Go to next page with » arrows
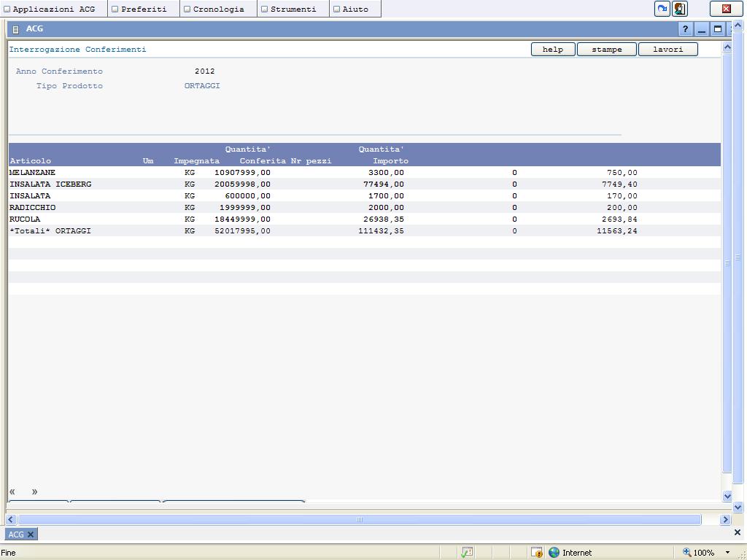This screenshot has height=560, width=747. click(x=34, y=491)
